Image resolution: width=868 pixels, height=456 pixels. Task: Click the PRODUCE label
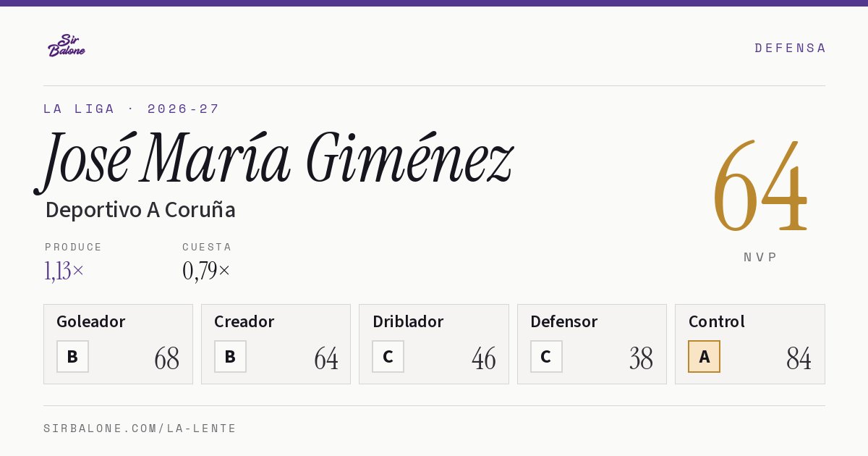coord(74,247)
